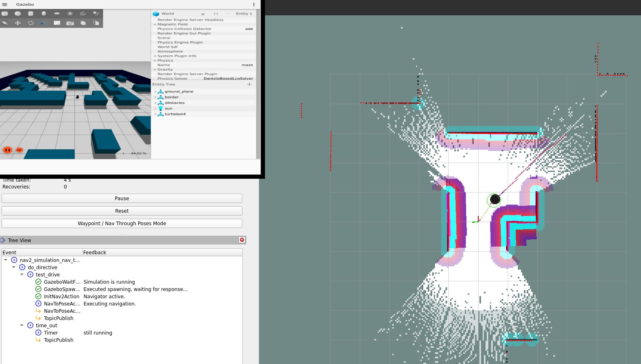Image resolution: width=641 pixels, height=364 pixels.
Task: Add a directional light to scene
Action: pyautogui.click(x=83, y=13)
